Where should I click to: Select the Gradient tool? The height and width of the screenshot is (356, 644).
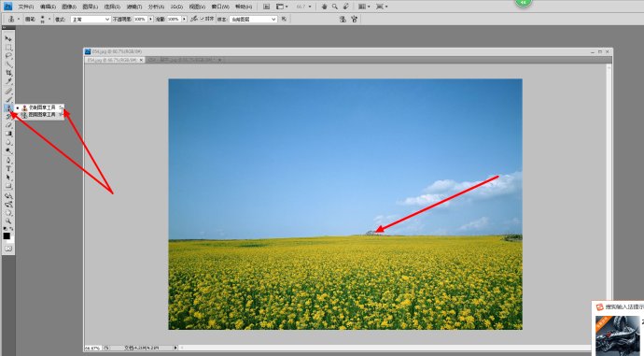click(8, 134)
